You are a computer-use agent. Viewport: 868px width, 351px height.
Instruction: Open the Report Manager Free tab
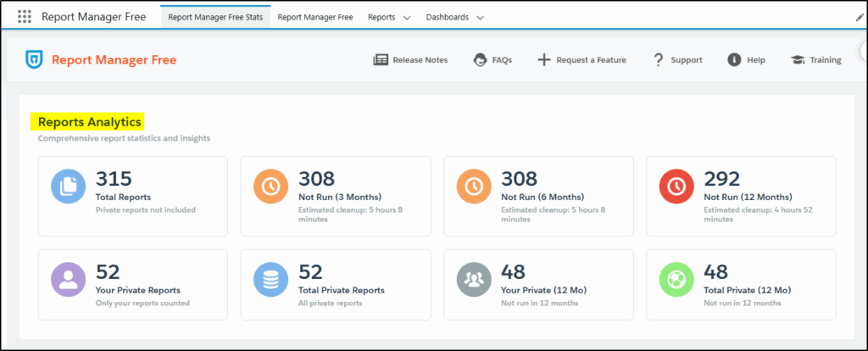click(x=315, y=17)
